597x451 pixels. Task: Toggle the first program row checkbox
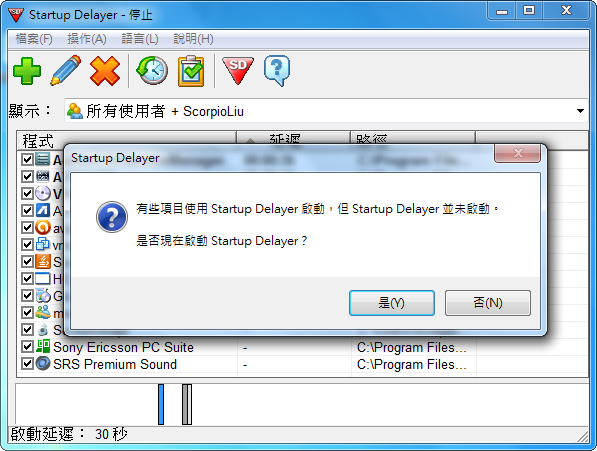click(x=27, y=159)
